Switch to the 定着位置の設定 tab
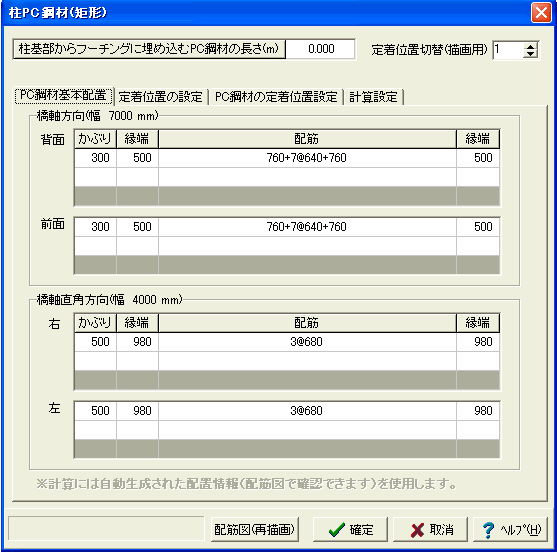 click(x=161, y=97)
